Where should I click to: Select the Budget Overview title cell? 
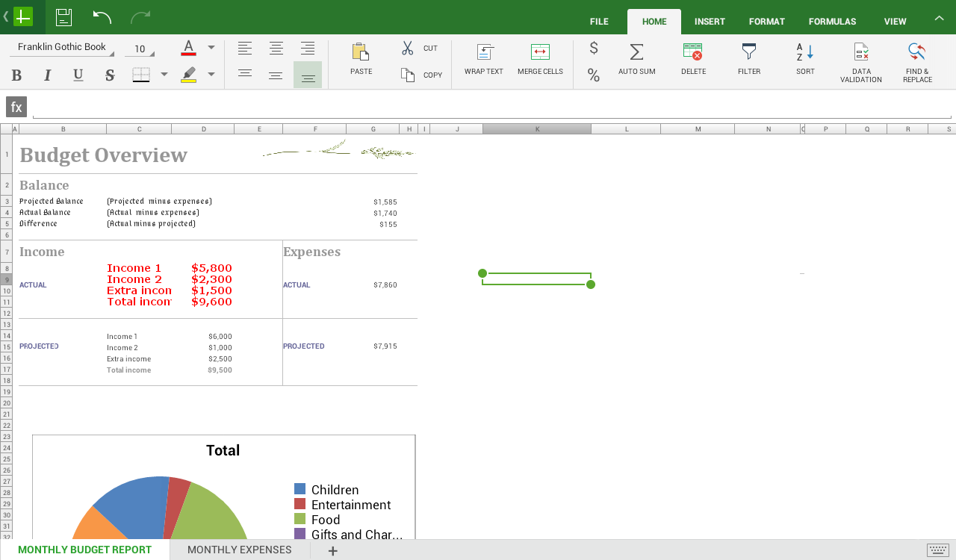[103, 155]
